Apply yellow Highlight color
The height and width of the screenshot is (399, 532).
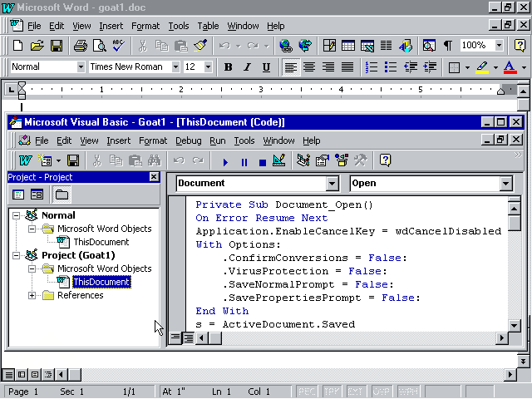coord(482,67)
